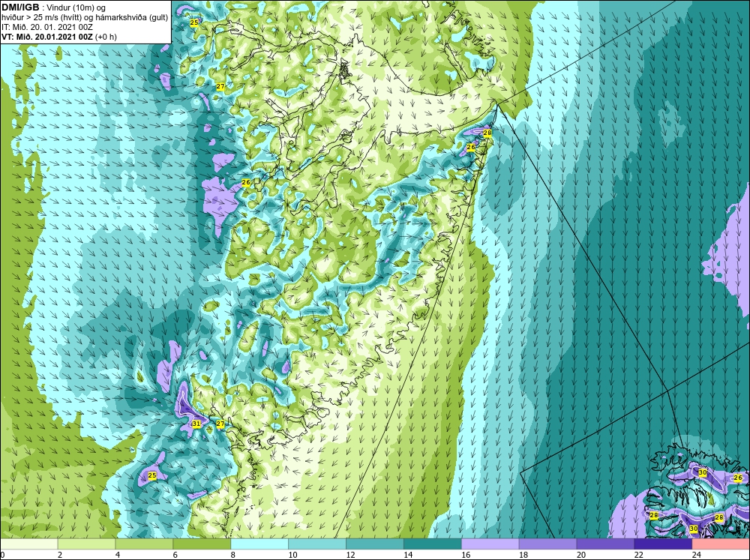Click the '0' value on the legend scale

click(x=2, y=555)
